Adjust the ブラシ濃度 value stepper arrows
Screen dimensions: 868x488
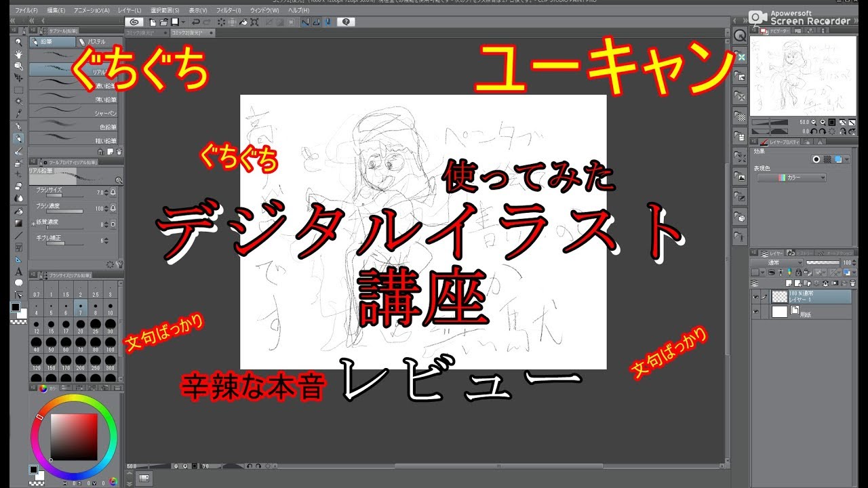107,209
